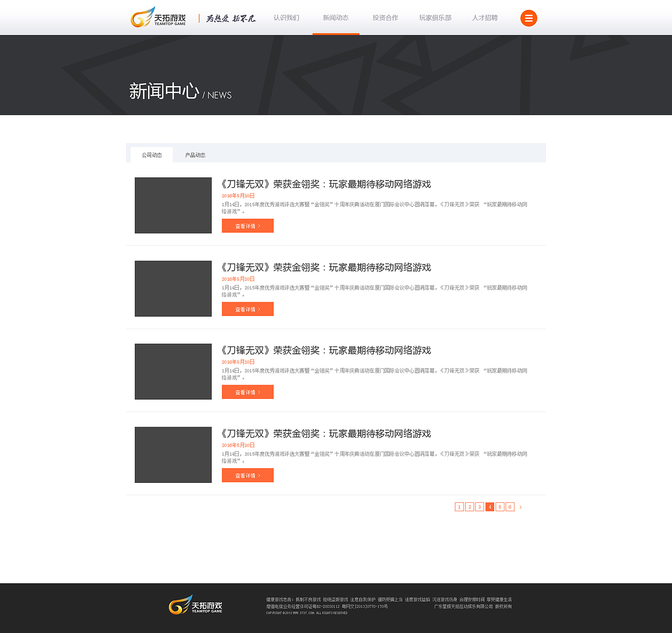Go to pagination page 2

[469, 507]
